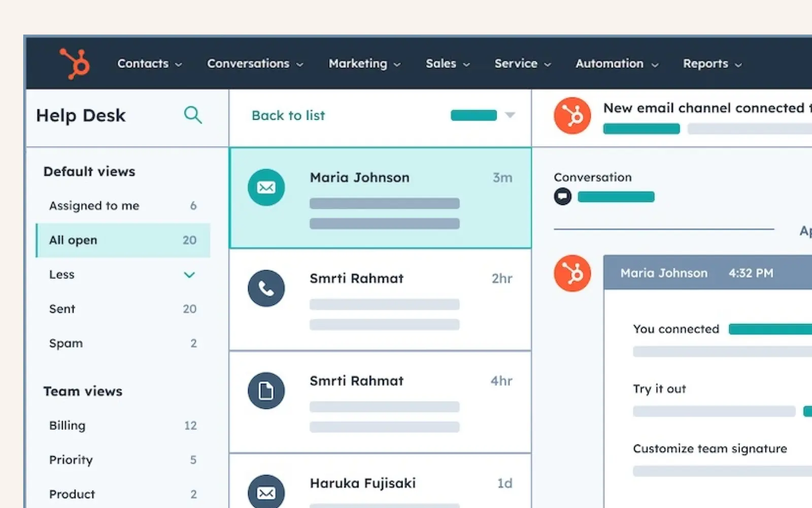This screenshot has width=812, height=508.
Task: Select the Assigned to me view
Action: point(123,206)
